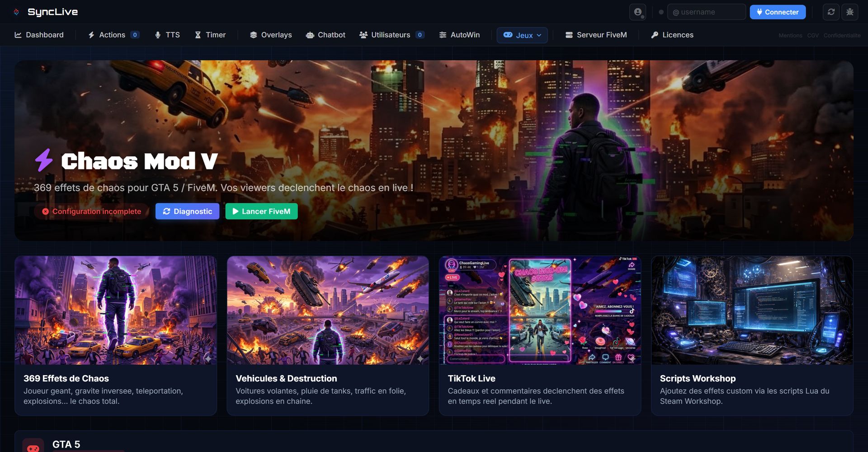This screenshot has height=452, width=868.
Task: Open the TikTok Live card thumbnail
Action: tap(540, 311)
